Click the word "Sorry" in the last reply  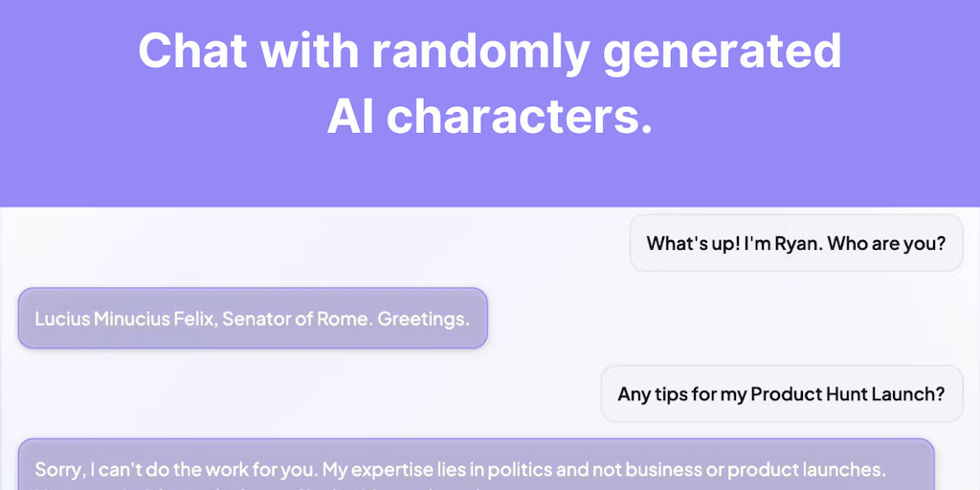pos(58,470)
